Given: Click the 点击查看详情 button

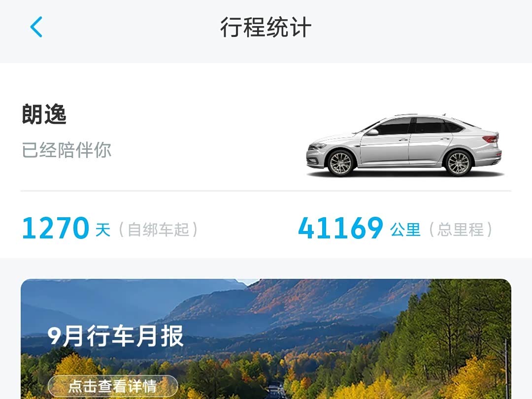Looking at the screenshot, I should [x=113, y=386].
